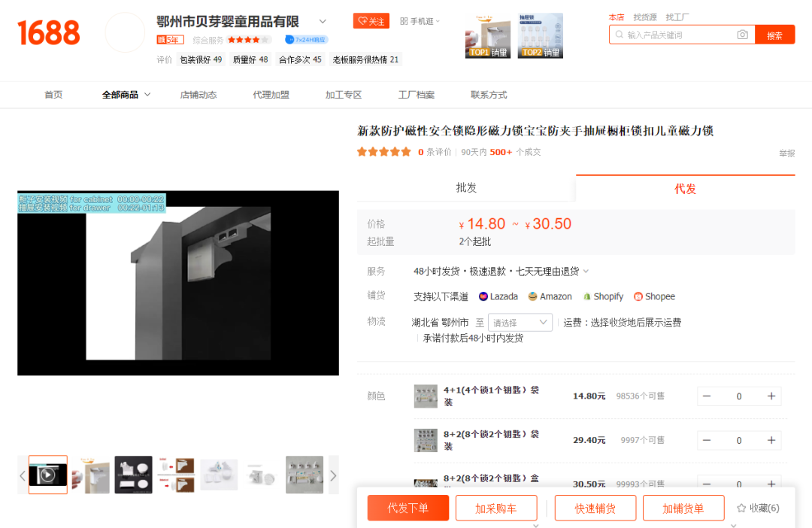
Task: Open 联系方式 navigation item
Action: coord(489,95)
